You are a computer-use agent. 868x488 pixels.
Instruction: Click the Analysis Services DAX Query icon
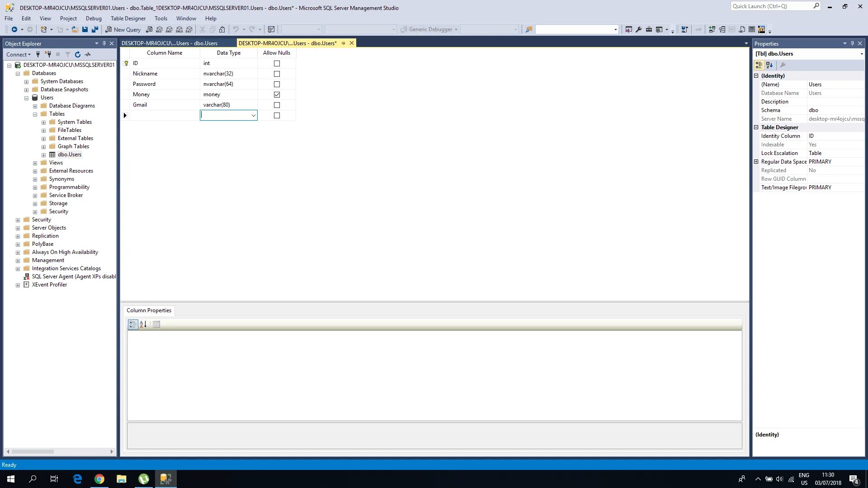[189, 29]
